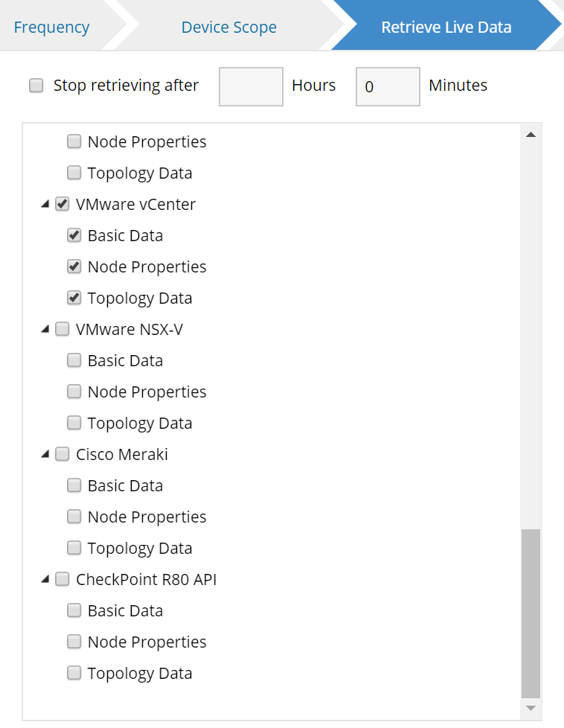Select the Retrieve Live Data tab
The height and width of the screenshot is (728, 564).
tap(446, 28)
